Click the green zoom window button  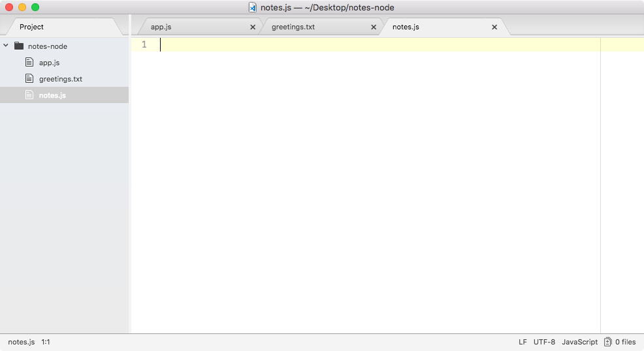pyautogui.click(x=35, y=7)
